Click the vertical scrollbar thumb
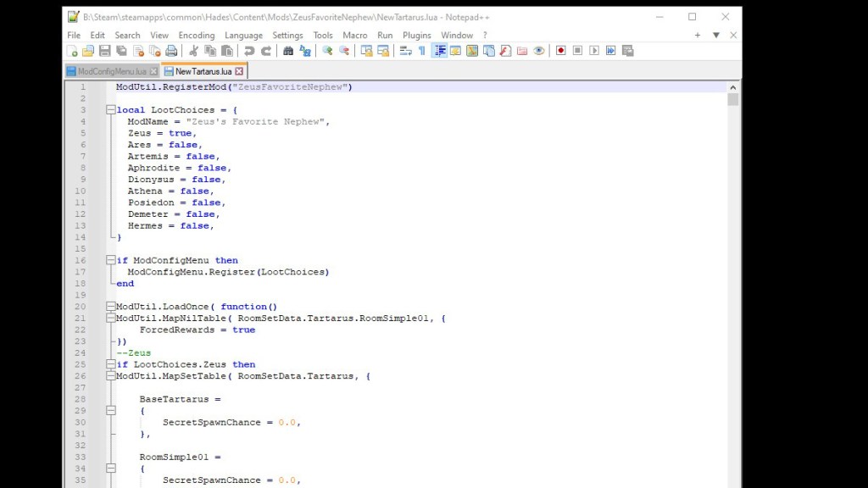The image size is (868, 488). coord(733,99)
